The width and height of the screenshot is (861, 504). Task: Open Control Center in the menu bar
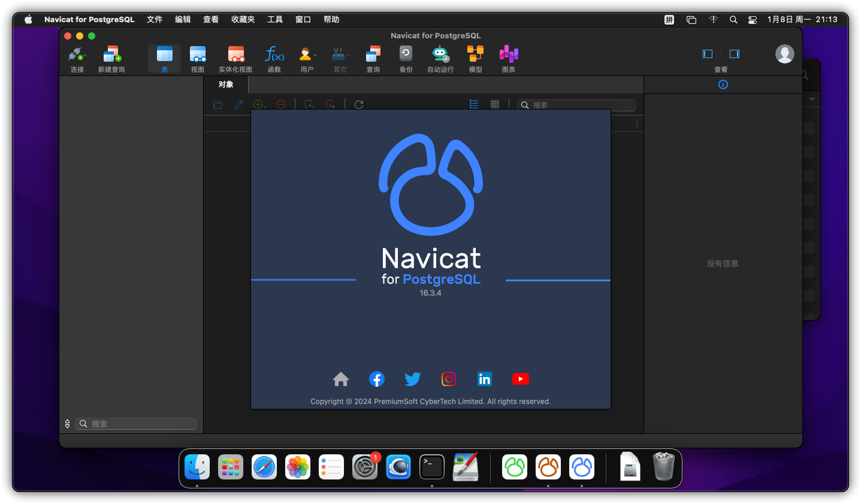[753, 19]
